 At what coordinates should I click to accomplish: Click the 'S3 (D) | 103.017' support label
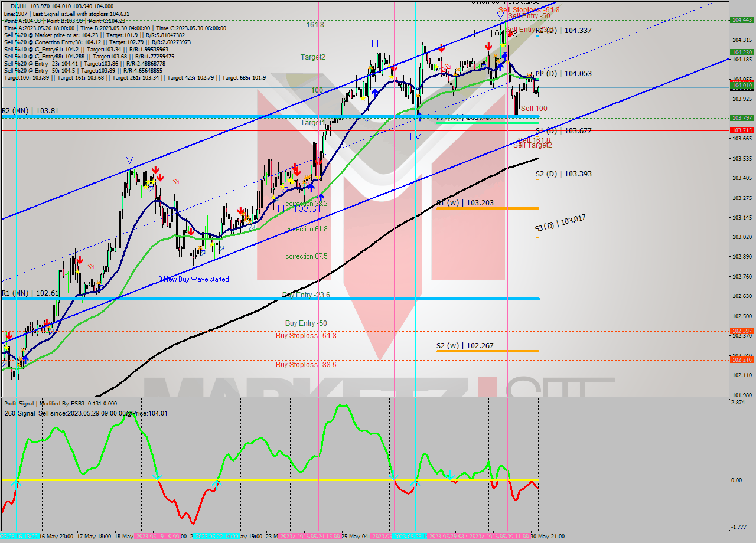coord(560,223)
